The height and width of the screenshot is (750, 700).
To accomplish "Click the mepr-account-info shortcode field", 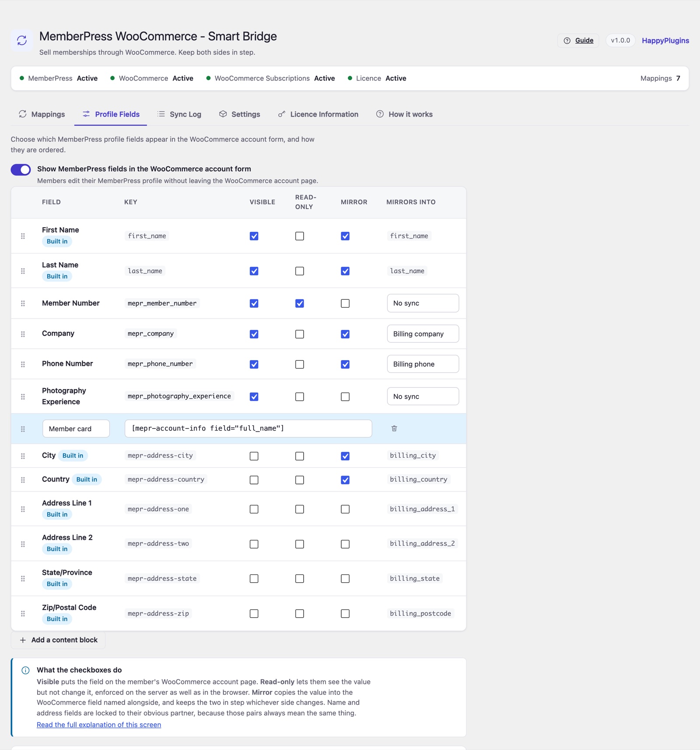I will (x=248, y=428).
